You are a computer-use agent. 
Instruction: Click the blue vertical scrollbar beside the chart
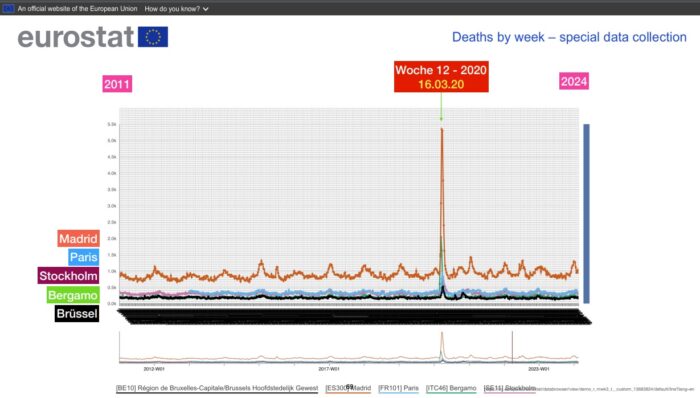[x=586, y=214]
